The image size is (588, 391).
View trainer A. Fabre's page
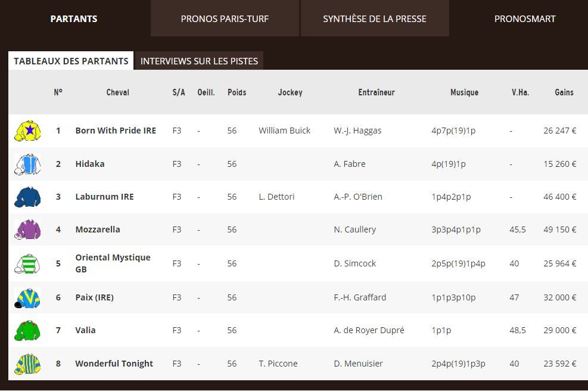[350, 164]
